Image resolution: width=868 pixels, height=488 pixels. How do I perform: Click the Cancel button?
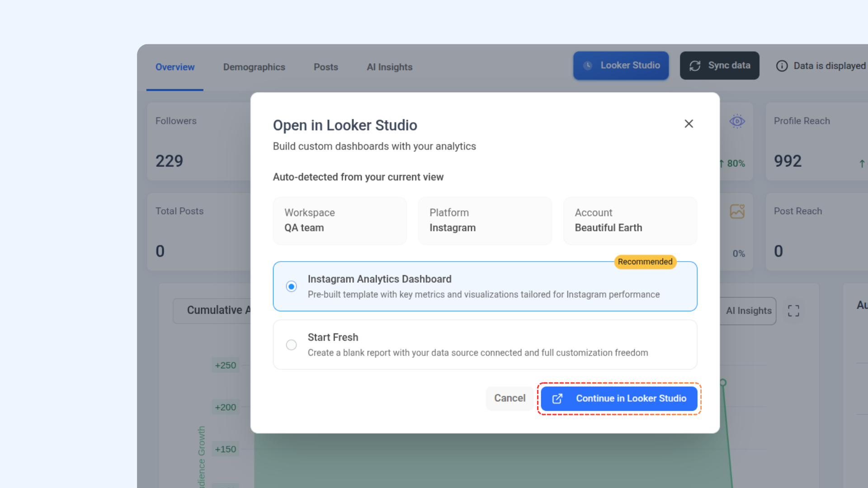pyautogui.click(x=509, y=399)
